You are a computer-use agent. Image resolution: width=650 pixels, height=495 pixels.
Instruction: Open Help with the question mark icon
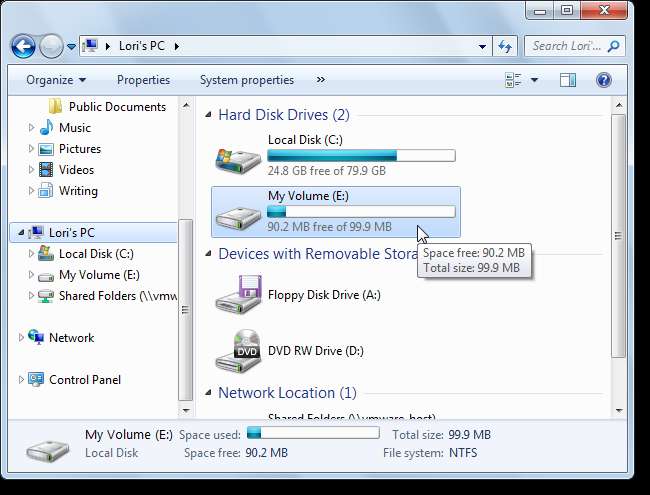604,80
